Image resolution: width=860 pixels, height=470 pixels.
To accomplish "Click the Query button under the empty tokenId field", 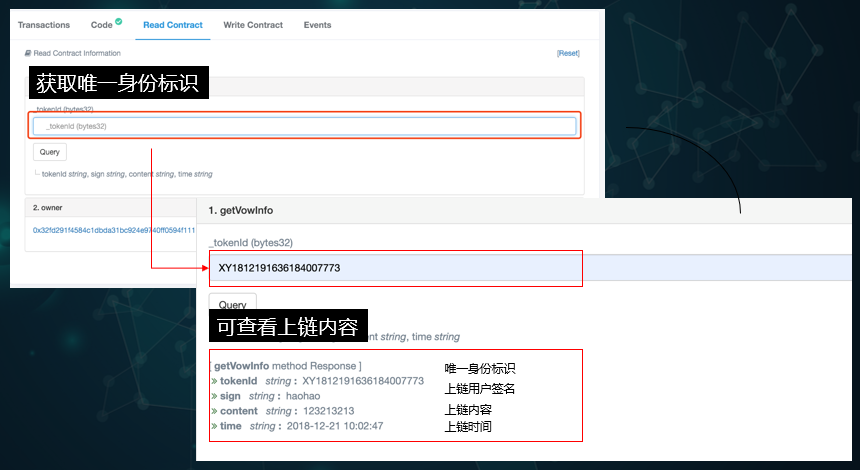I will [50, 152].
